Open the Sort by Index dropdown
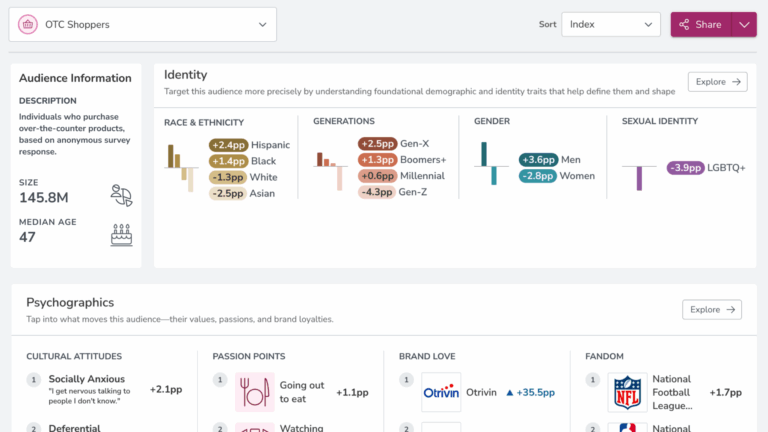This screenshot has width=768, height=432. click(610, 24)
